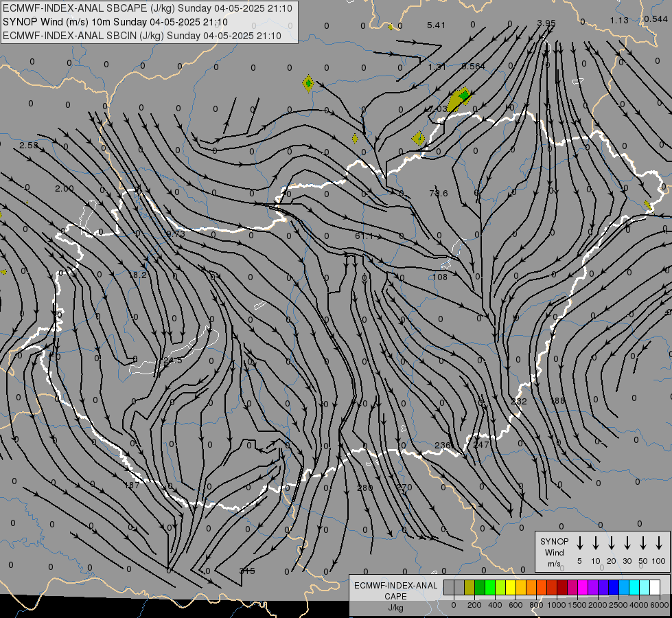Image resolution: width=672 pixels, height=618 pixels.
Task: Click the olive color swatch in CAPE legend
Action: click(470, 588)
